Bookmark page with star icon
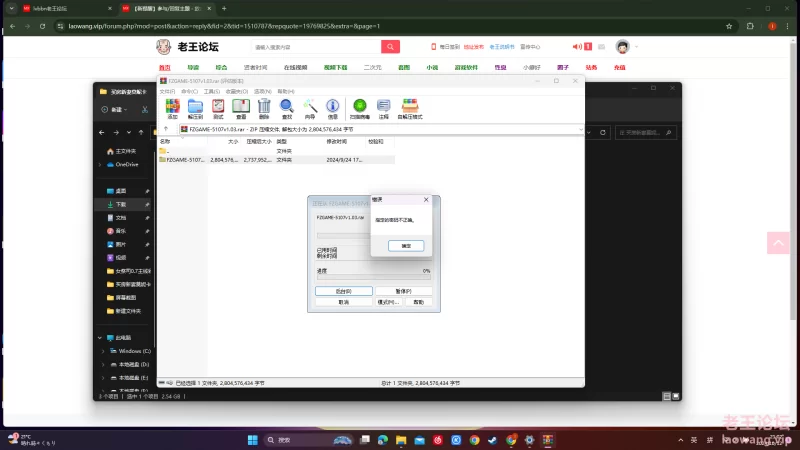The image size is (800, 450). [729, 26]
